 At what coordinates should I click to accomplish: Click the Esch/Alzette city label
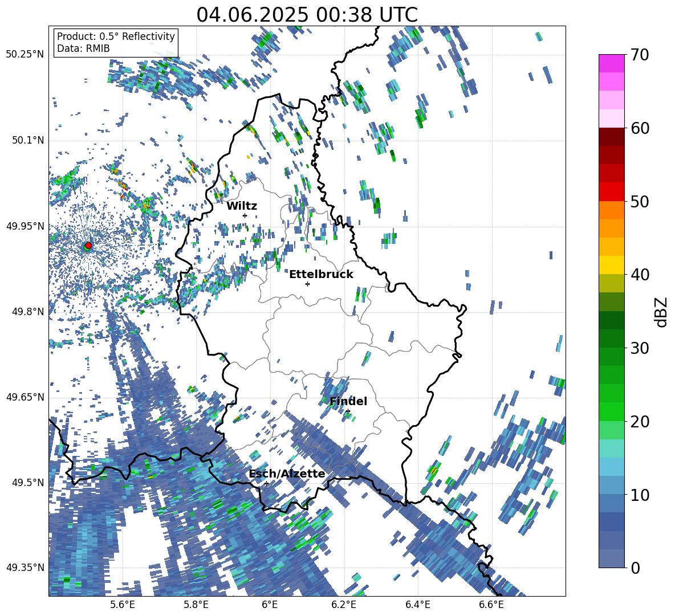[x=287, y=474]
